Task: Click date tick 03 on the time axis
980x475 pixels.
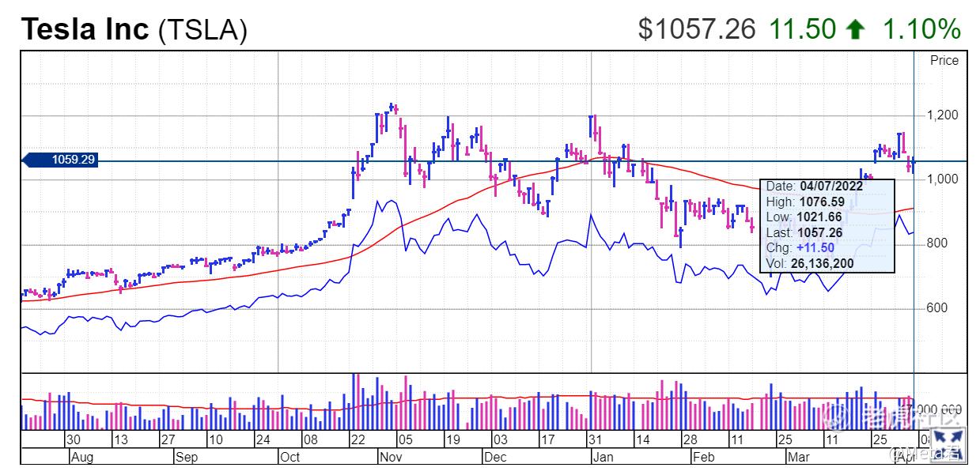Action: [x=500, y=439]
